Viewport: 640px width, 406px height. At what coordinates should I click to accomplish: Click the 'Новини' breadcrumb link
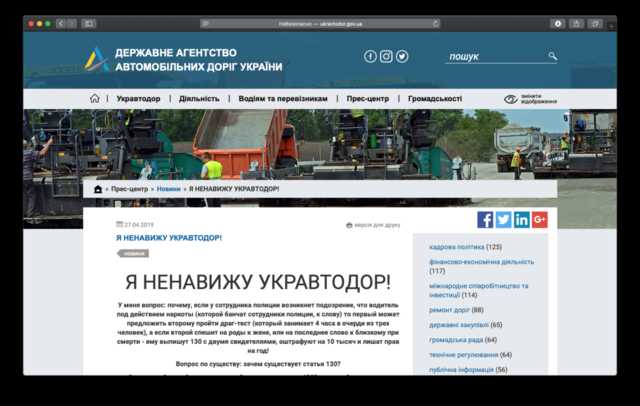[x=168, y=189]
